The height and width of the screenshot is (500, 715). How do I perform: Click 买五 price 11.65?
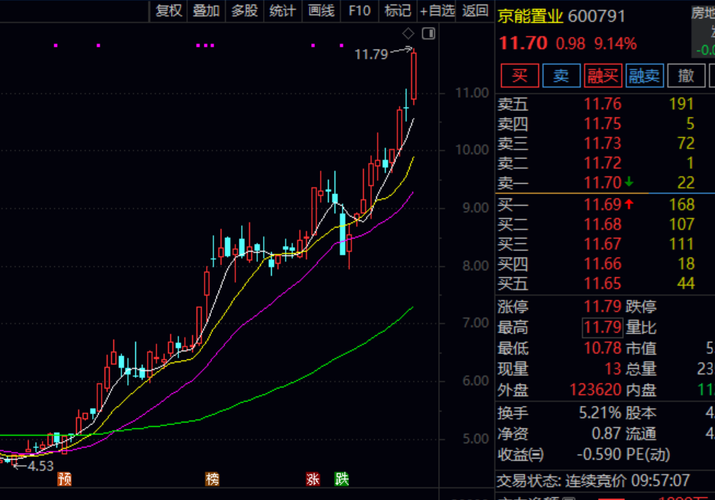[x=603, y=284]
